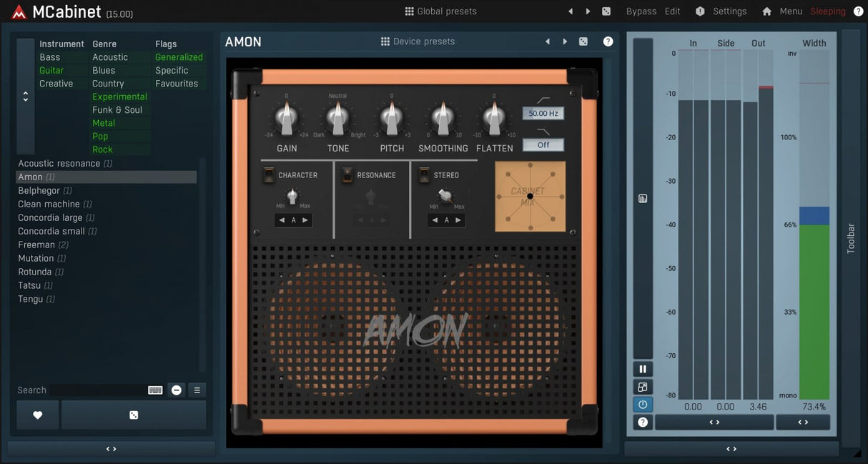Enable the STEREO switch
This screenshot has height=464, width=868.
[424, 175]
